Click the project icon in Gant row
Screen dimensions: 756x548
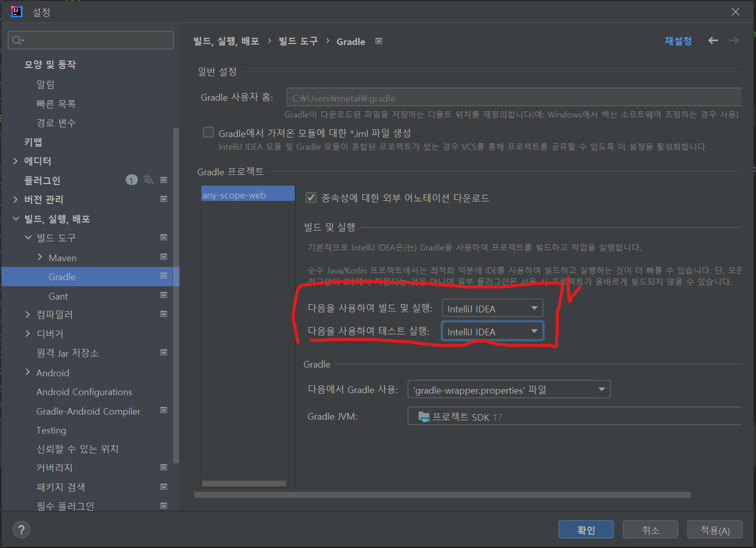click(164, 295)
